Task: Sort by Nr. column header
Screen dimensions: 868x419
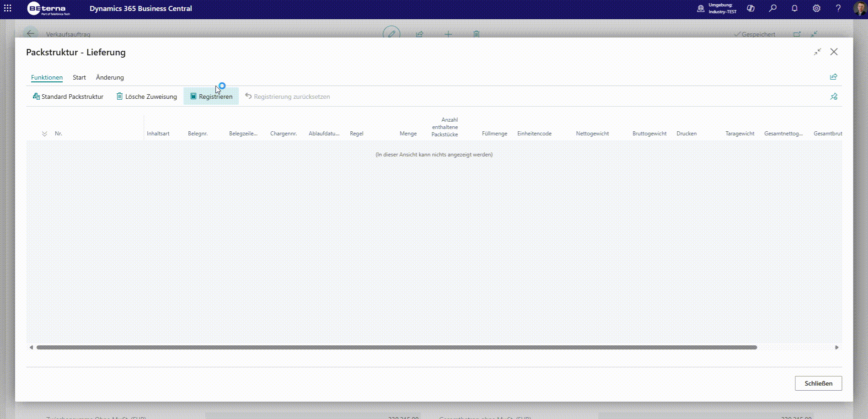Action: [59, 134]
